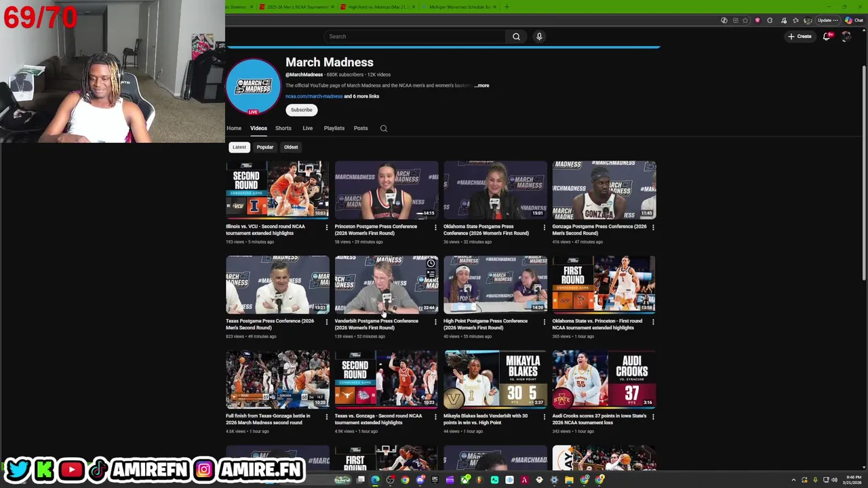Open browser Update menu button
This screenshot has width=868, height=488.
(x=828, y=20)
